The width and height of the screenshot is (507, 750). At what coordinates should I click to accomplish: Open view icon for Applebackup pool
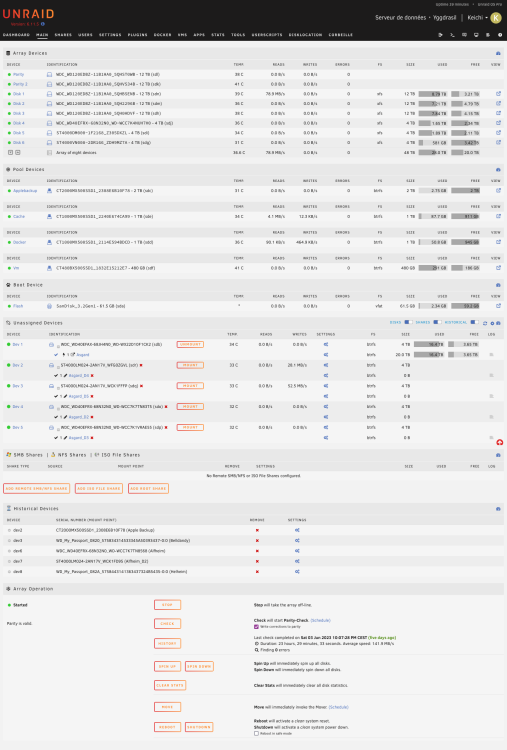498,190
